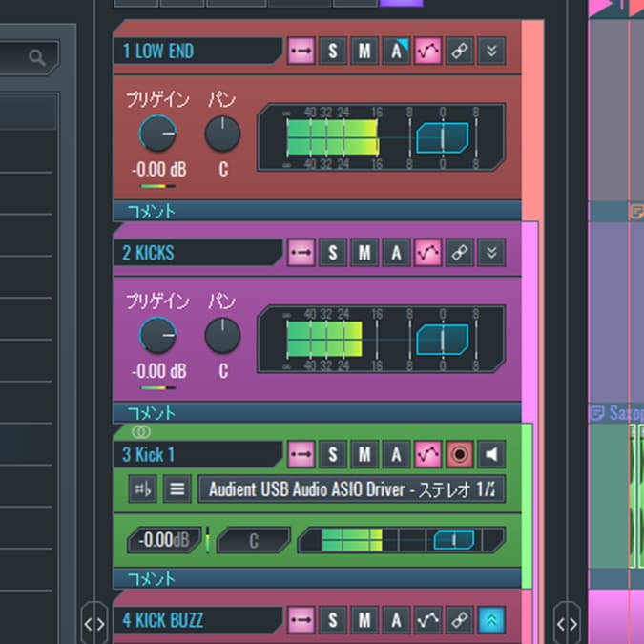Click the KICKS pre-gain knob
644x644 pixels.
coord(157,335)
